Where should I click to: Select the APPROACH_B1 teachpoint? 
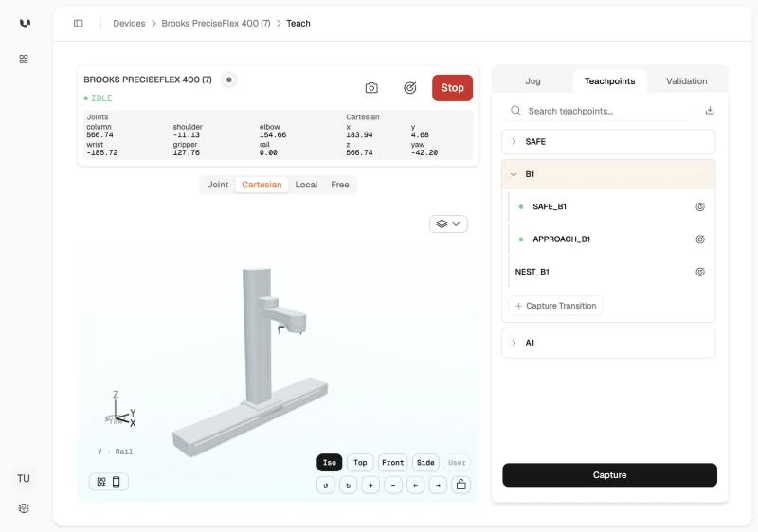pyautogui.click(x=561, y=239)
